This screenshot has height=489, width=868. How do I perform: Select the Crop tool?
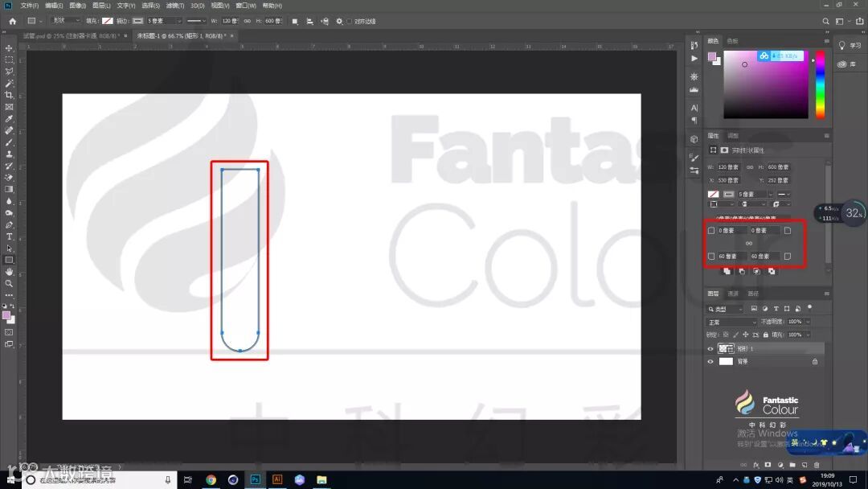[9, 95]
